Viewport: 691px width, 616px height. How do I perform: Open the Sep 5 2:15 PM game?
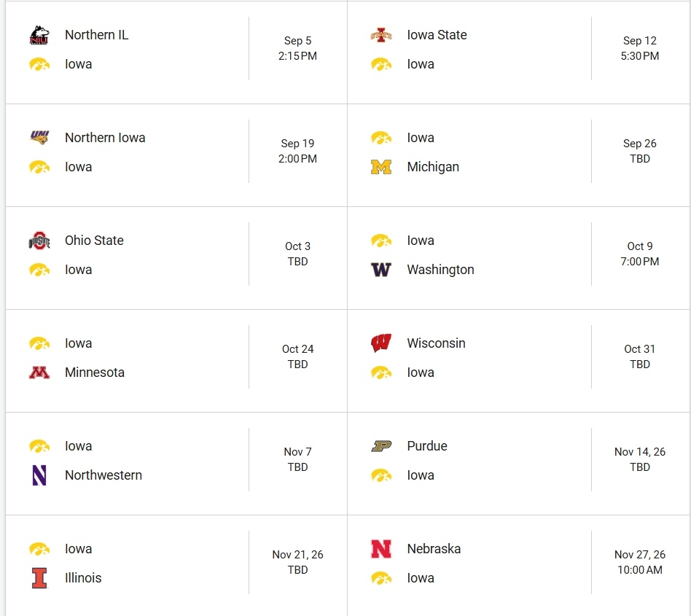click(176, 52)
